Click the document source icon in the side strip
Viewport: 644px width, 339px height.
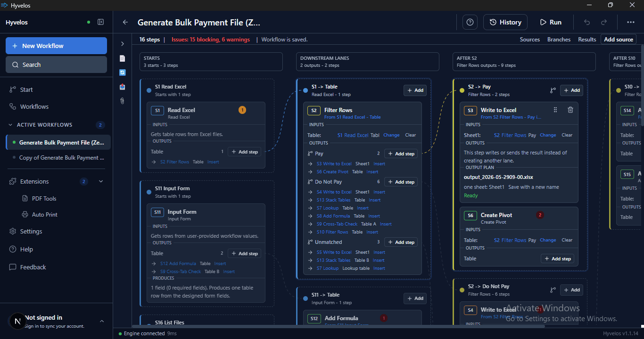tap(123, 58)
